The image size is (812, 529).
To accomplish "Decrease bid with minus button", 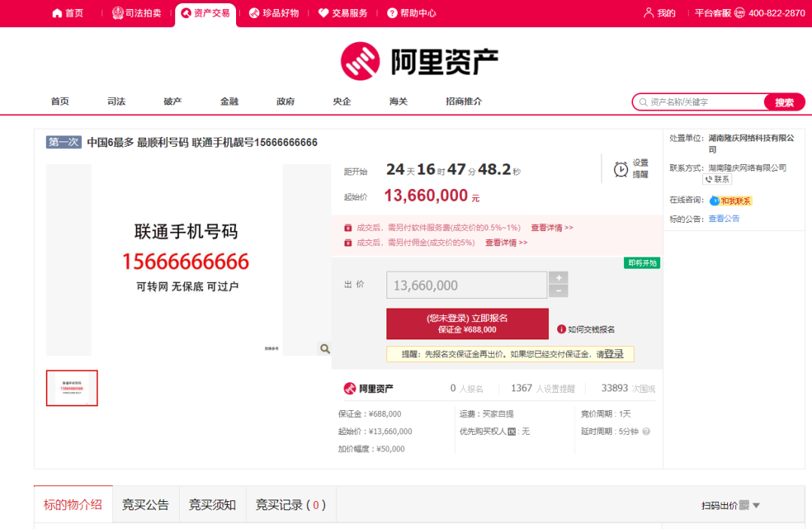I will 558,291.
